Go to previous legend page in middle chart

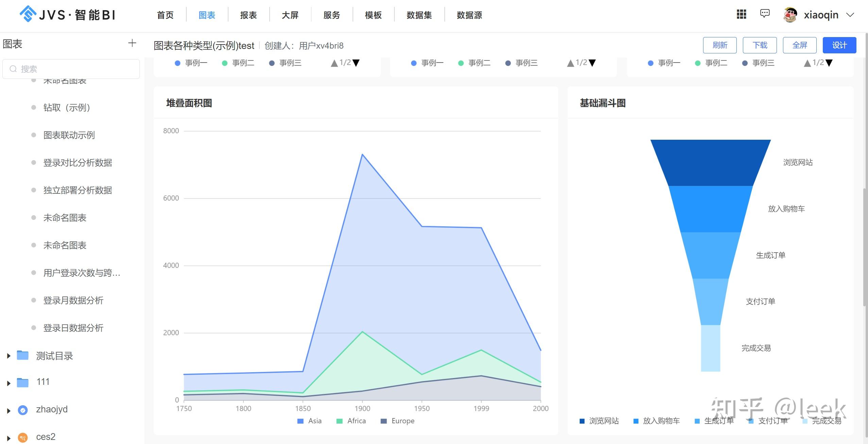tap(571, 63)
